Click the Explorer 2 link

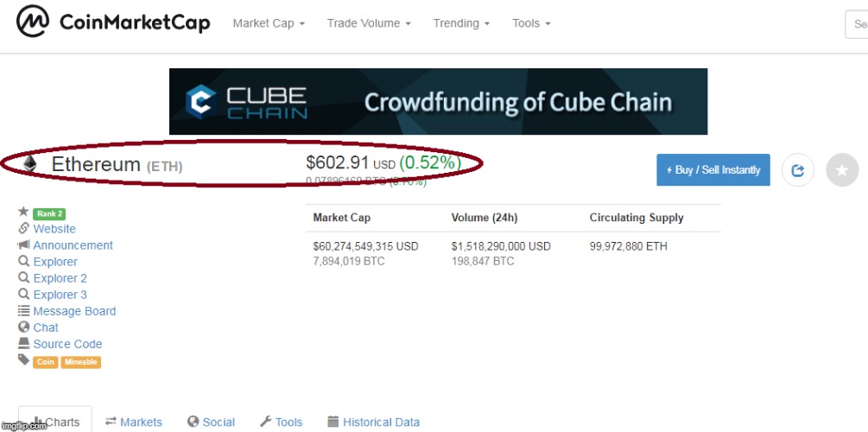coord(60,278)
